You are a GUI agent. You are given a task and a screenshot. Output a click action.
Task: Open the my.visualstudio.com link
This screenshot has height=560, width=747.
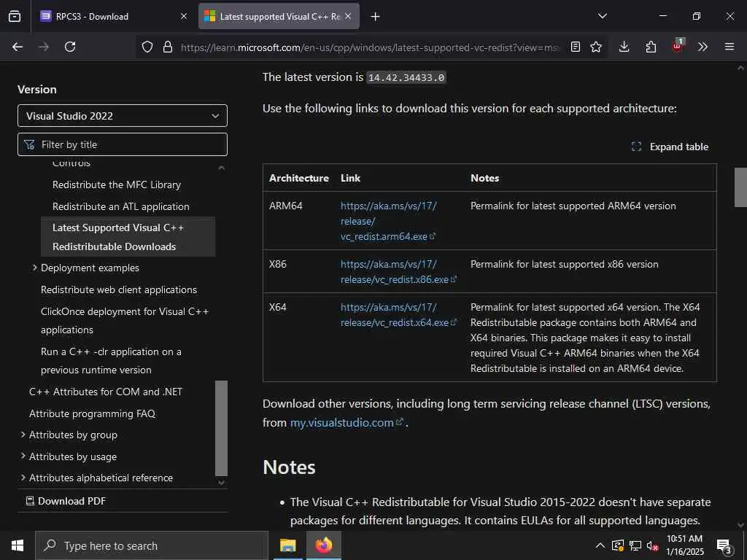pyautogui.click(x=347, y=422)
